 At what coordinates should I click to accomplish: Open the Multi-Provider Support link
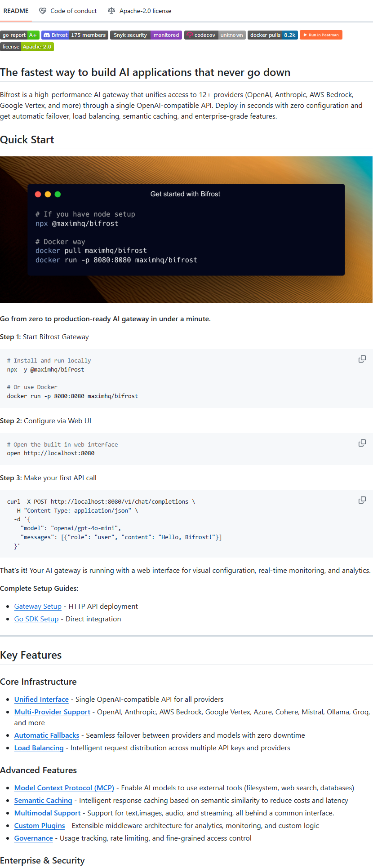coord(52,712)
